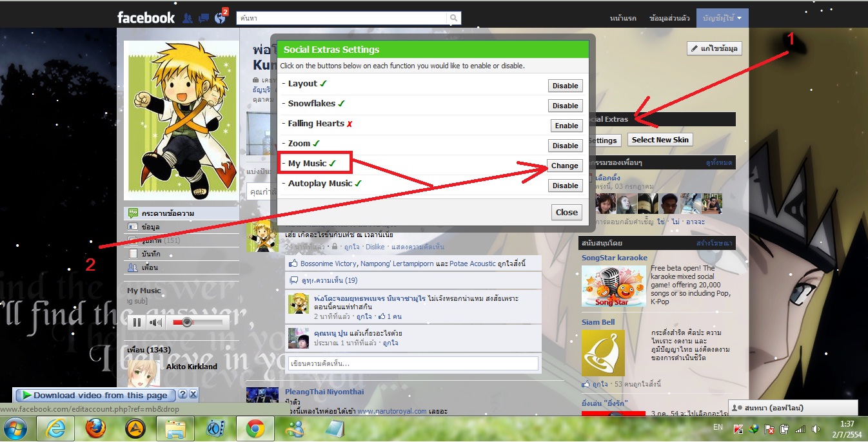Viewport: 868px width, 442px height.
Task: Open Action Center flag tray icon
Action: 769,428
